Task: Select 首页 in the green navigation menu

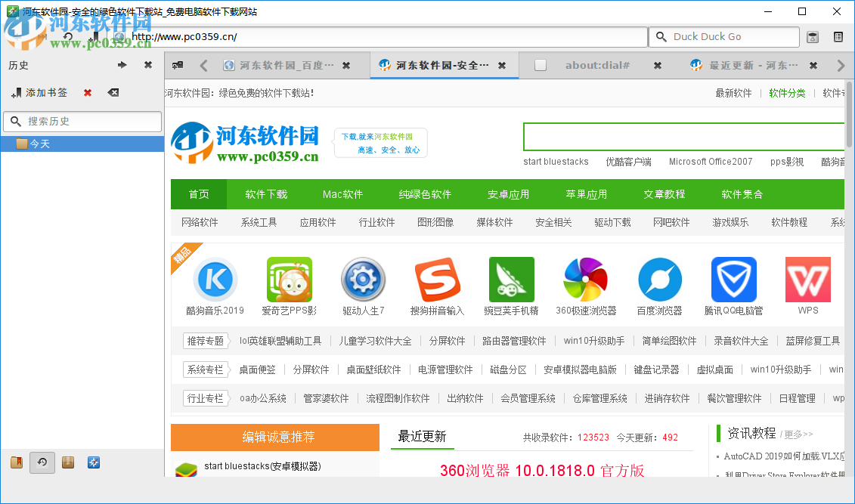Action: click(x=198, y=194)
